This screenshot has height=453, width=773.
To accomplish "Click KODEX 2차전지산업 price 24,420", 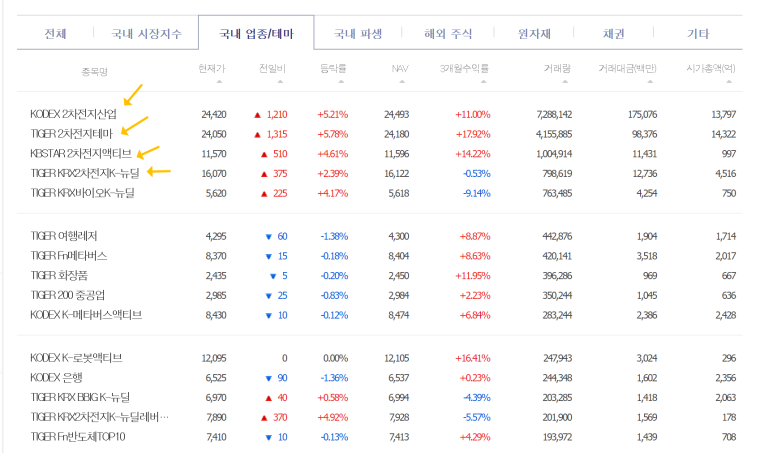I will coord(213,114).
